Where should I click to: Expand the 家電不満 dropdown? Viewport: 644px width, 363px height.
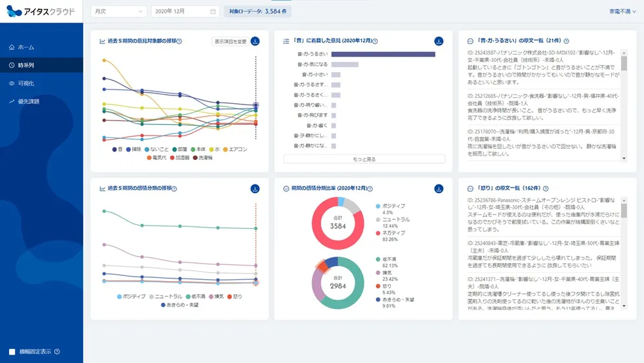coord(622,12)
